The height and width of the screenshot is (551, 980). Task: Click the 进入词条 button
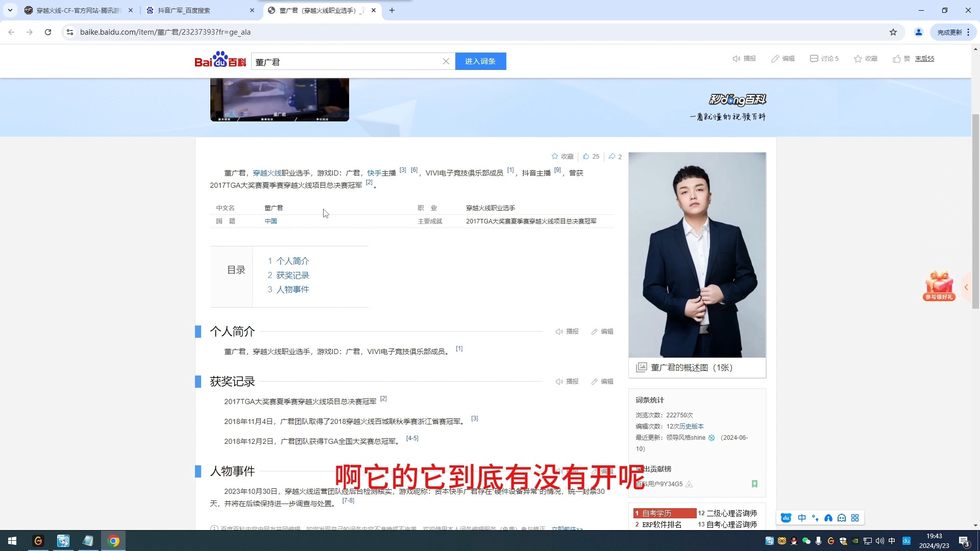480,61
